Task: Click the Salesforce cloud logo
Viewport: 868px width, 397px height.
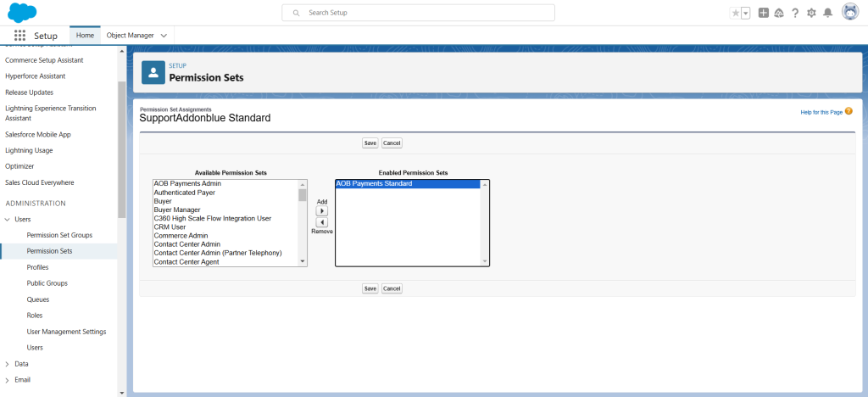Action: pyautogui.click(x=22, y=12)
